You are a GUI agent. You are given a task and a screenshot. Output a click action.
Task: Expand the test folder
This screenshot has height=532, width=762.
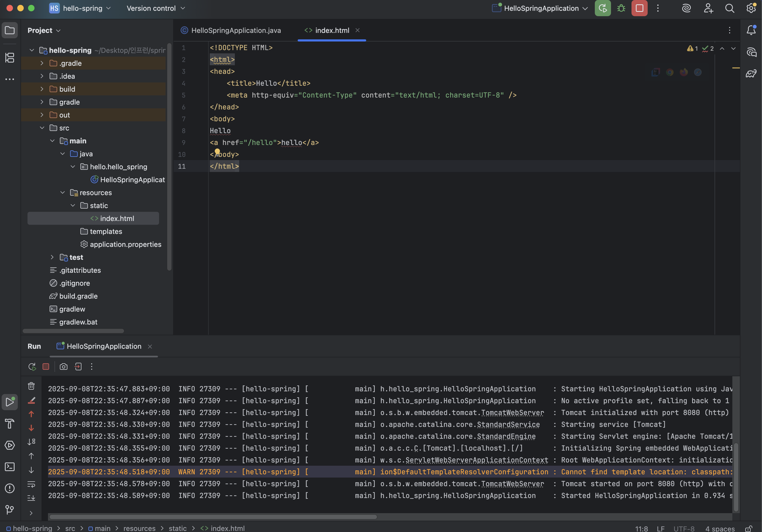tap(52, 257)
